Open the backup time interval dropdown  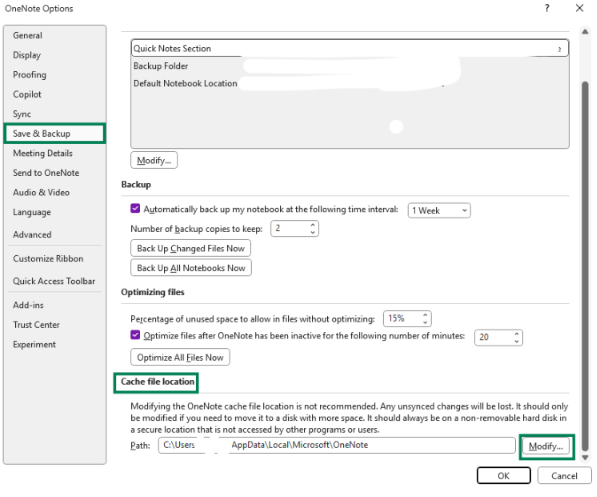pyautogui.click(x=439, y=211)
